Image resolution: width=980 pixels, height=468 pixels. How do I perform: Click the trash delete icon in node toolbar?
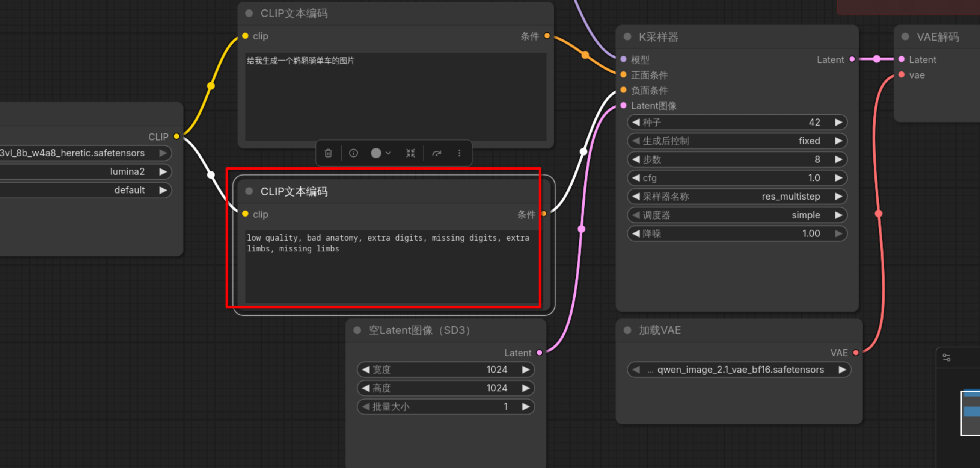pos(328,153)
